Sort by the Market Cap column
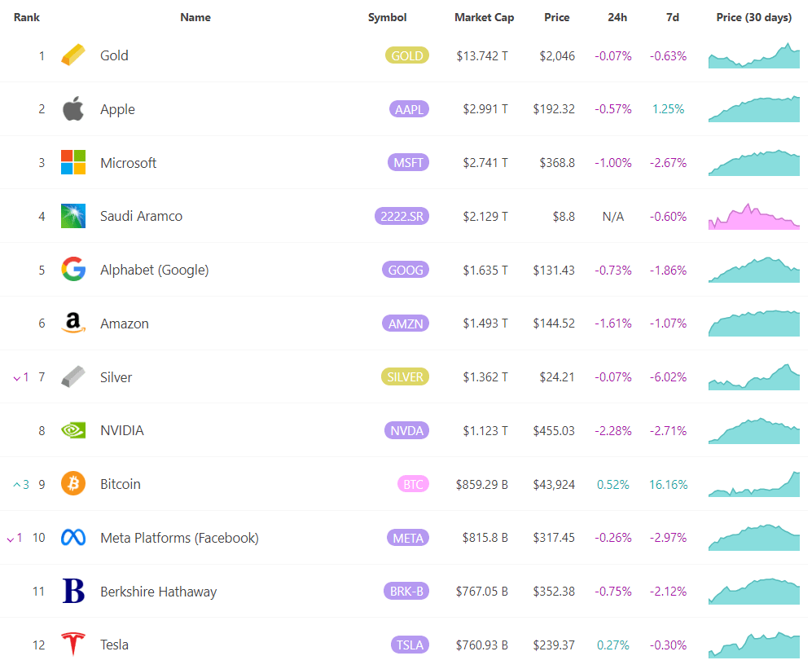The image size is (812, 669). (x=484, y=17)
